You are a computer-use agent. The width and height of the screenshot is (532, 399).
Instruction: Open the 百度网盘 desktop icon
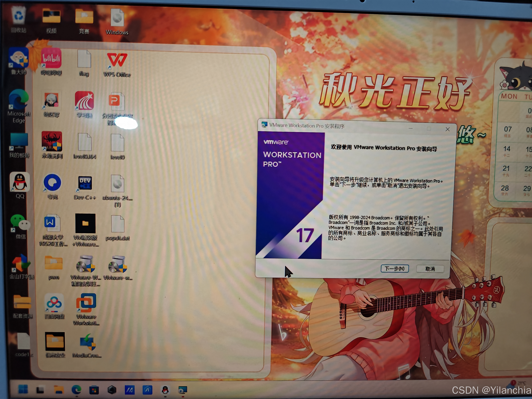54,303
